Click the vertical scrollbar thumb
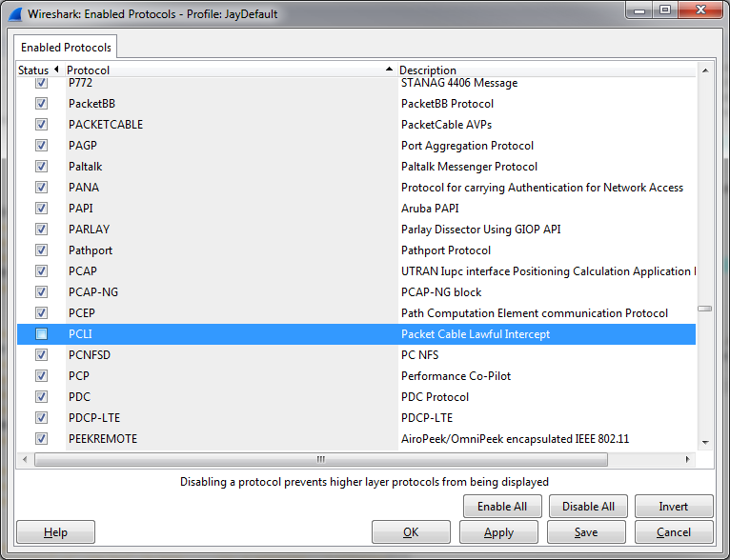Screen dimensions: 730x560 point(705,309)
